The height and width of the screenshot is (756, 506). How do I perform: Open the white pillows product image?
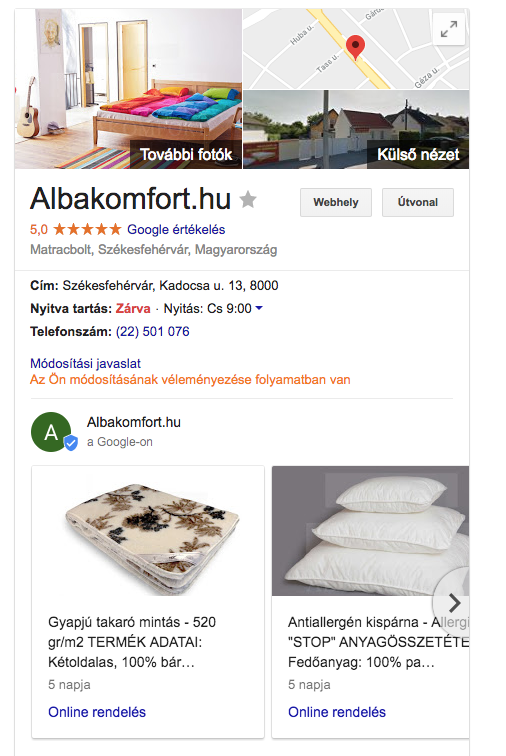(x=370, y=531)
